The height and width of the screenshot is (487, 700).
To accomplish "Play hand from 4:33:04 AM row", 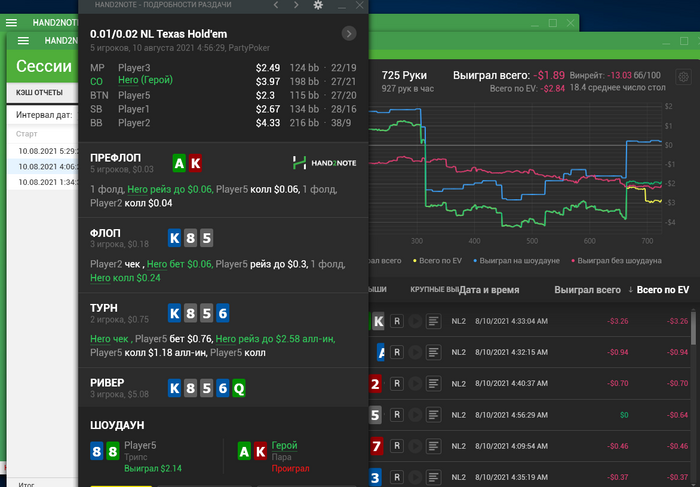I will [415, 321].
